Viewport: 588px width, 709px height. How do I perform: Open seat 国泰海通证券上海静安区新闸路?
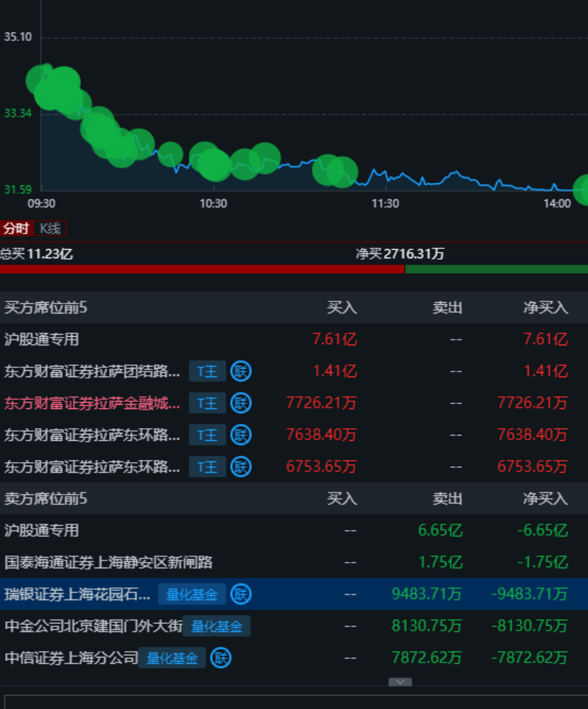coord(108,563)
